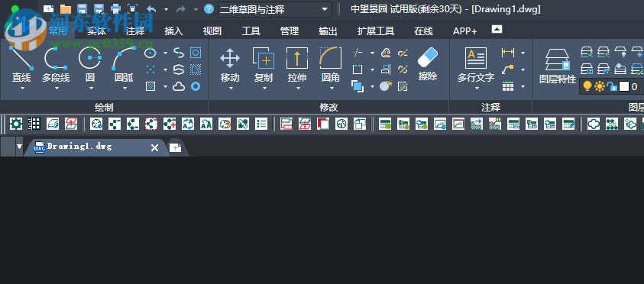644x284 pixels.
Task: Switch to the 注释 ribbon tab
Action: pos(135,31)
